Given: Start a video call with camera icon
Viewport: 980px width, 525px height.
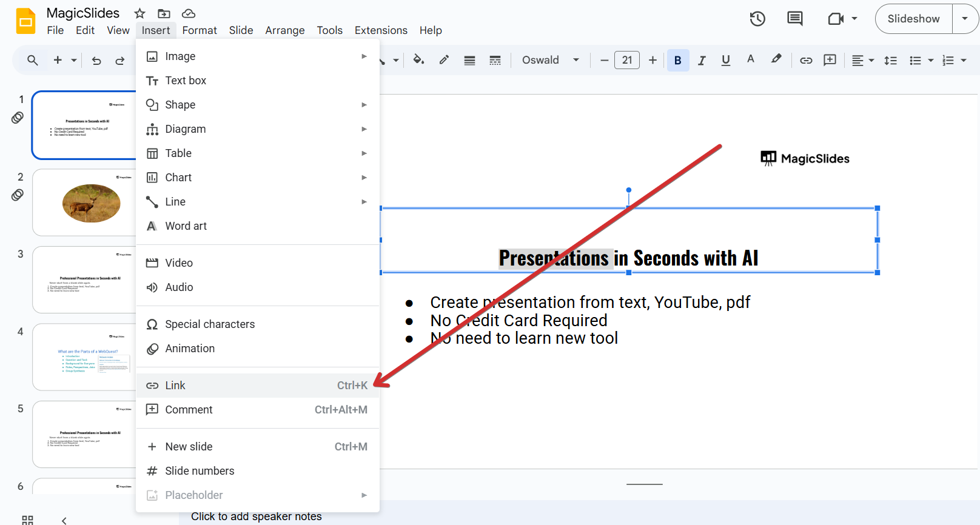Looking at the screenshot, I should (x=836, y=19).
